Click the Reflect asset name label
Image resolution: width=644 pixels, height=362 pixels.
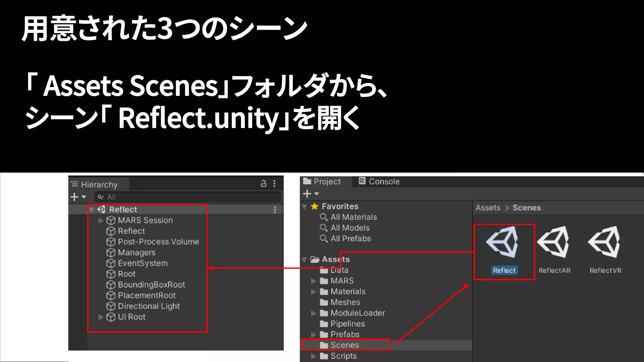(504, 270)
